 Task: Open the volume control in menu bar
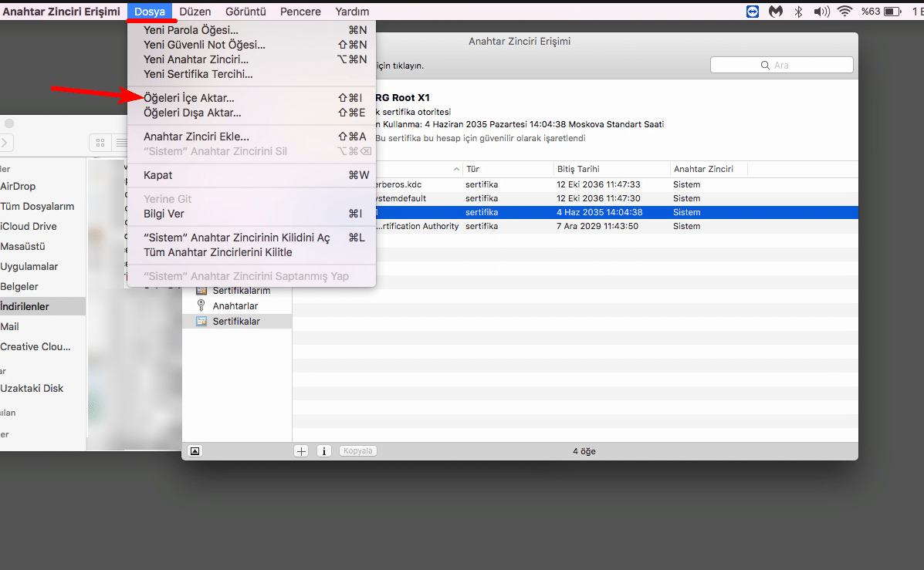click(x=821, y=12)
